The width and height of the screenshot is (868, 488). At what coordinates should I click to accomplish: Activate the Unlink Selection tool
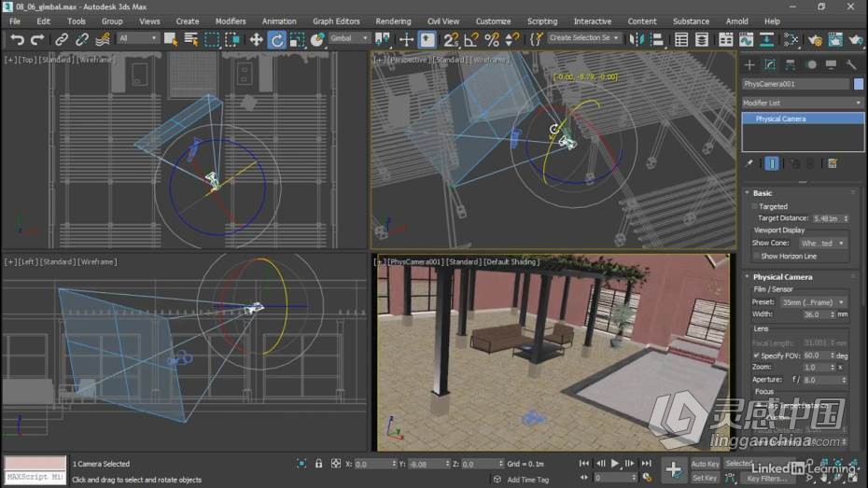[82, 39]
